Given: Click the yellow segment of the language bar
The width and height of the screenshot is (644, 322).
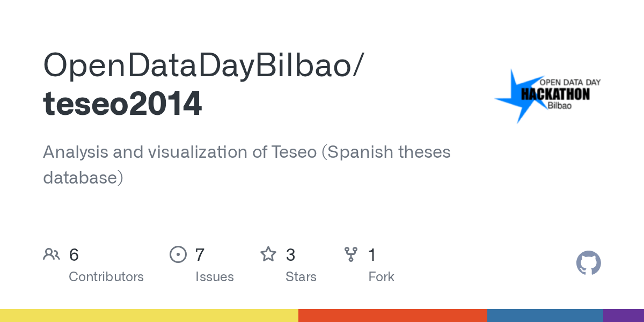Looking at the screenshot, I should pyautogui.click(x=149, y=316).
